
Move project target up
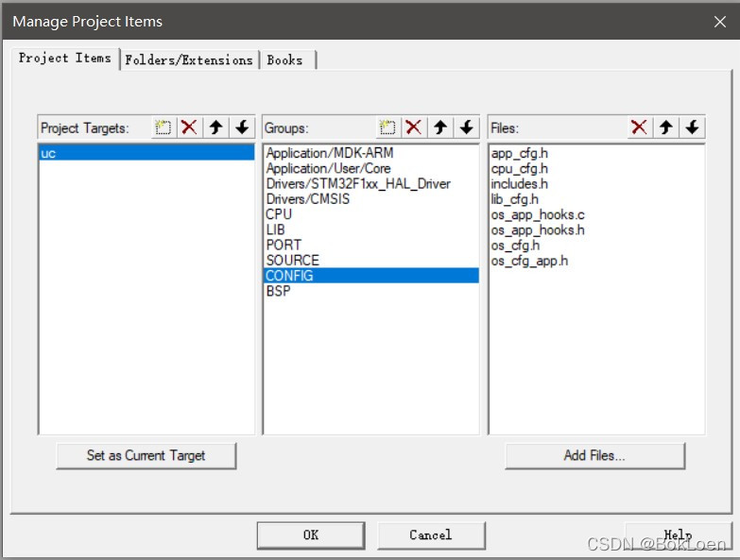(215, 127)
